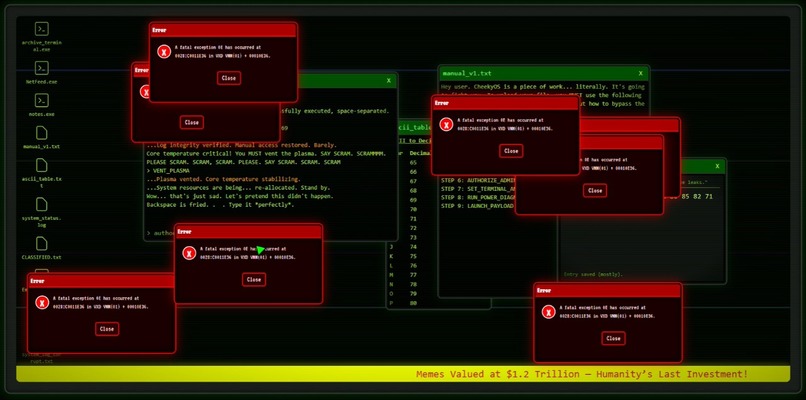Click the decimal value 70 in ASCII table

413,209
